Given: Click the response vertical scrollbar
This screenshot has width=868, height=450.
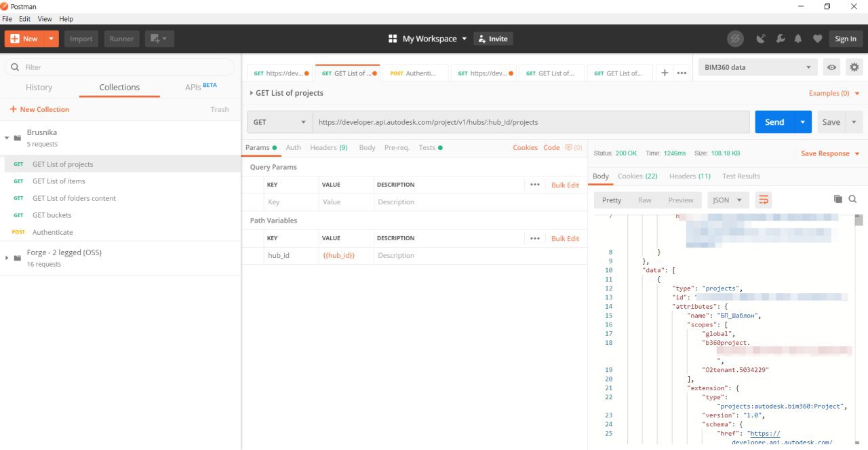Looking at the screenshot, I should [x=859, y=219].
